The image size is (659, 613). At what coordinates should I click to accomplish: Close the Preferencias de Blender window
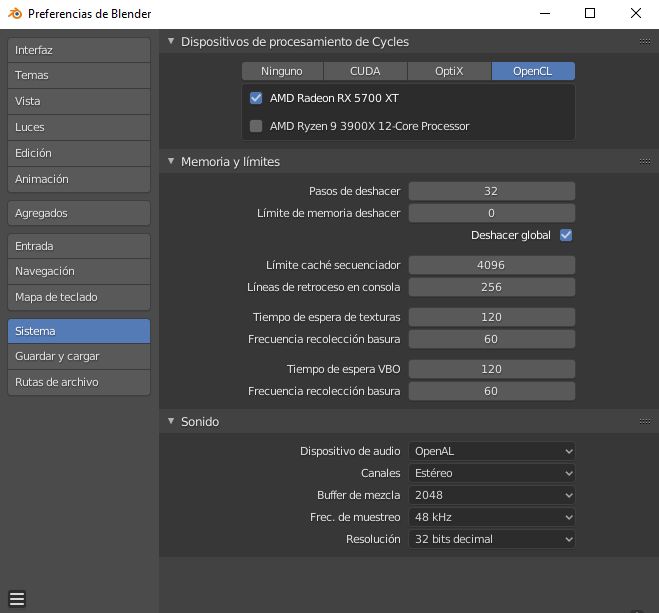click(636, 13)
